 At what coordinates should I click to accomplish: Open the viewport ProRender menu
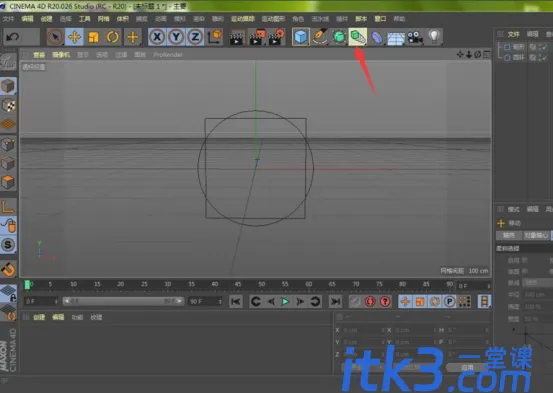(168, 55)
